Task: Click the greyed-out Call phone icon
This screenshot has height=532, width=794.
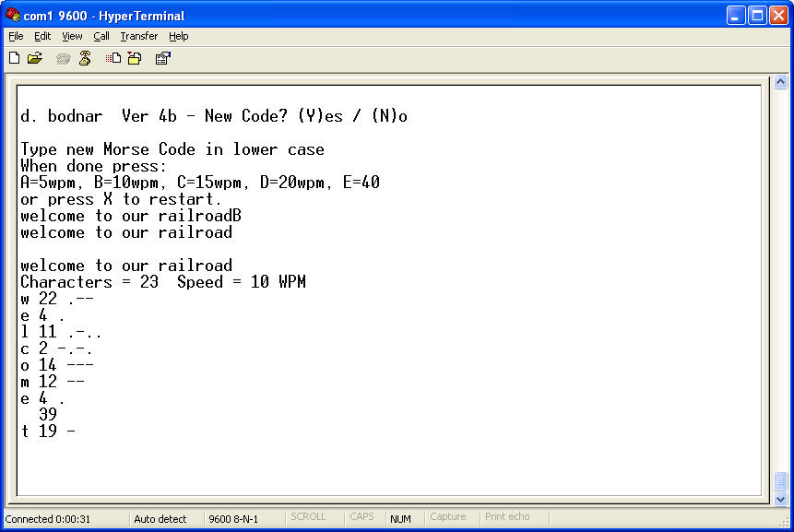Action: (x=63, y=58)
